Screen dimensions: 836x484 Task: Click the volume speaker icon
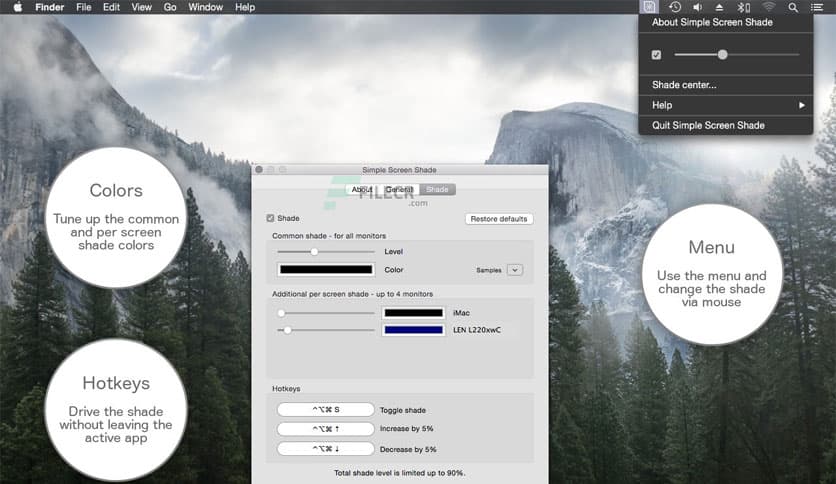[697, 7]
